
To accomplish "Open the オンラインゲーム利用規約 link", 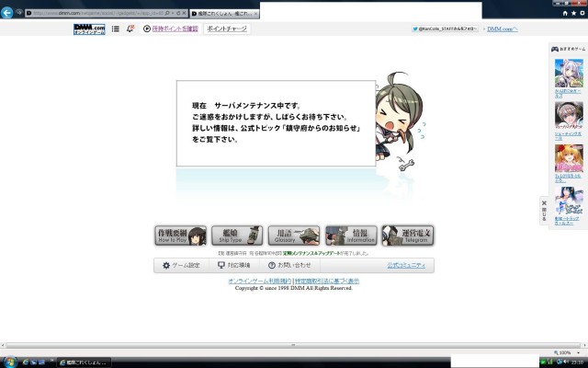I will (x=259, y=281).
